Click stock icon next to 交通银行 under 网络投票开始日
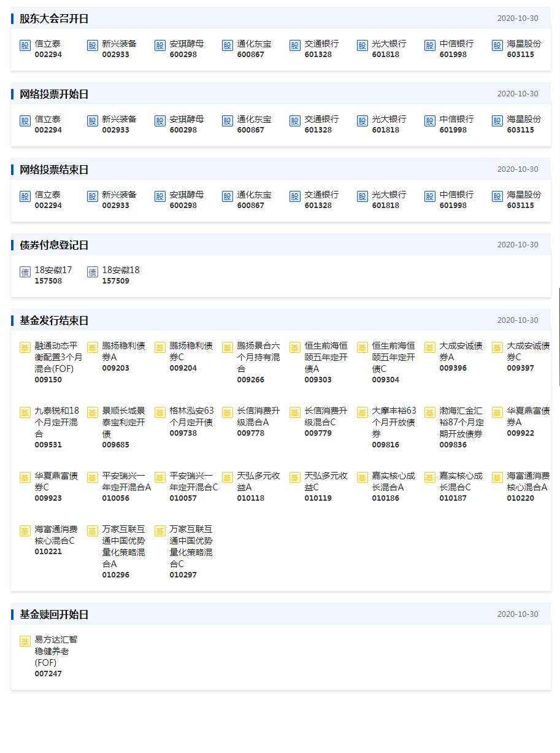560x753 pixels. [295, 121]
